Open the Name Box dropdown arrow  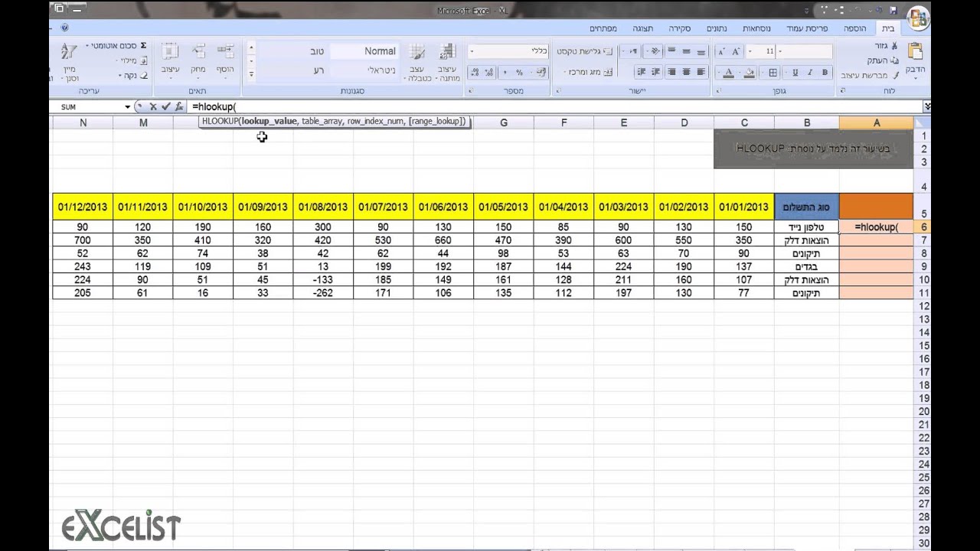(128, 107)
